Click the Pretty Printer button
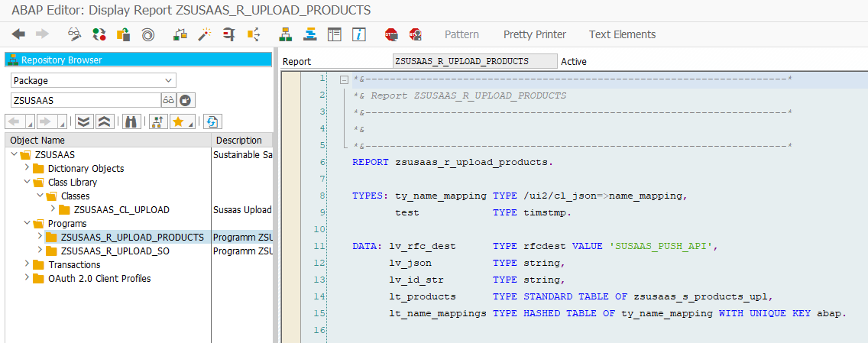Viewport: 868px width, 343px height. coord(535,34)
